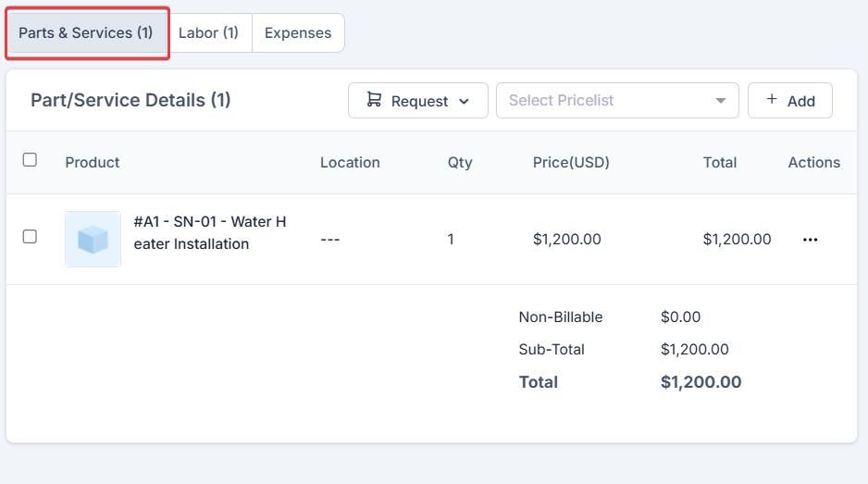Click the Part/Service Details (1) heading

(130, 100)
